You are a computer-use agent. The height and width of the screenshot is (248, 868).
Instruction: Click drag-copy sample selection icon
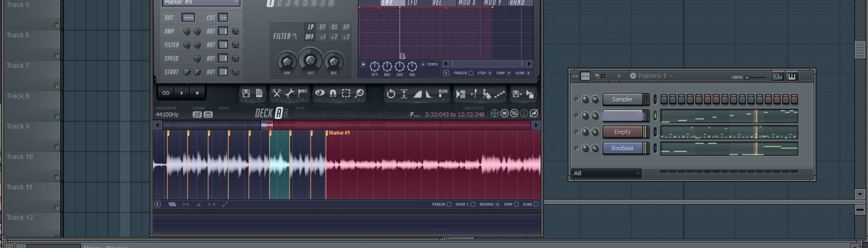pyautogui.click(x=530, y=94)
